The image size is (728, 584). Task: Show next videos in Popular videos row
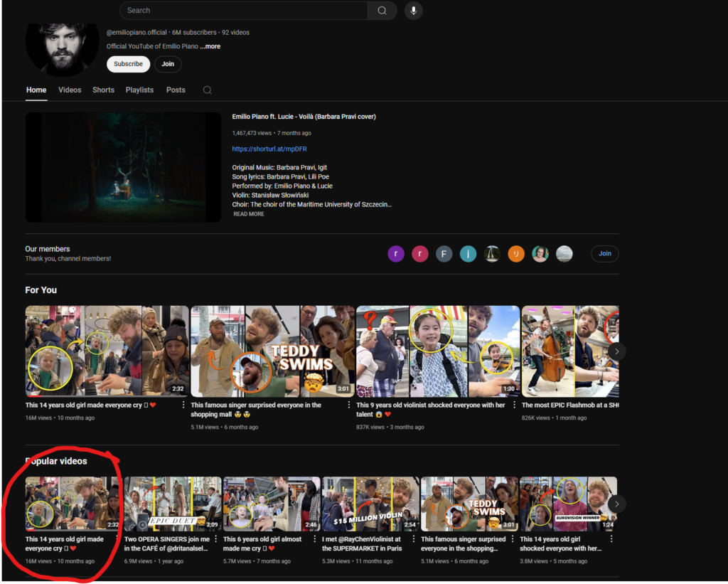[616, 504]
